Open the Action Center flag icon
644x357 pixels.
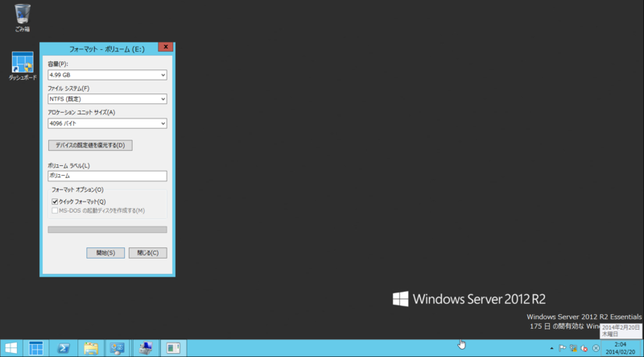coord(562,348)
